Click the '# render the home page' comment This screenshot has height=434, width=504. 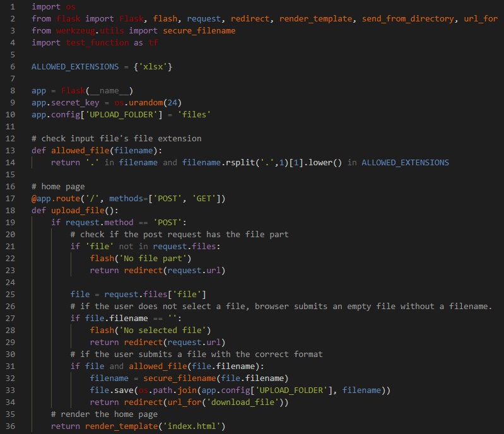105,414
